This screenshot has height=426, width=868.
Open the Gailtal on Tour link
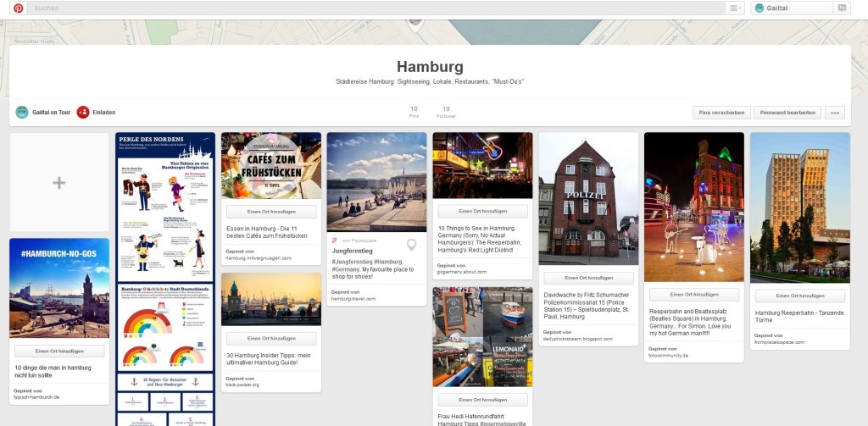(52, 113)
